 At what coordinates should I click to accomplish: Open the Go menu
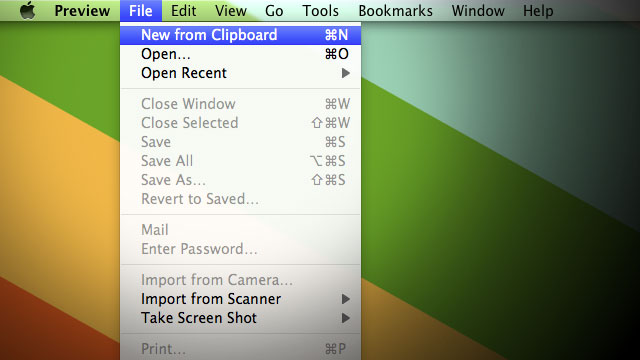point(274,11)
